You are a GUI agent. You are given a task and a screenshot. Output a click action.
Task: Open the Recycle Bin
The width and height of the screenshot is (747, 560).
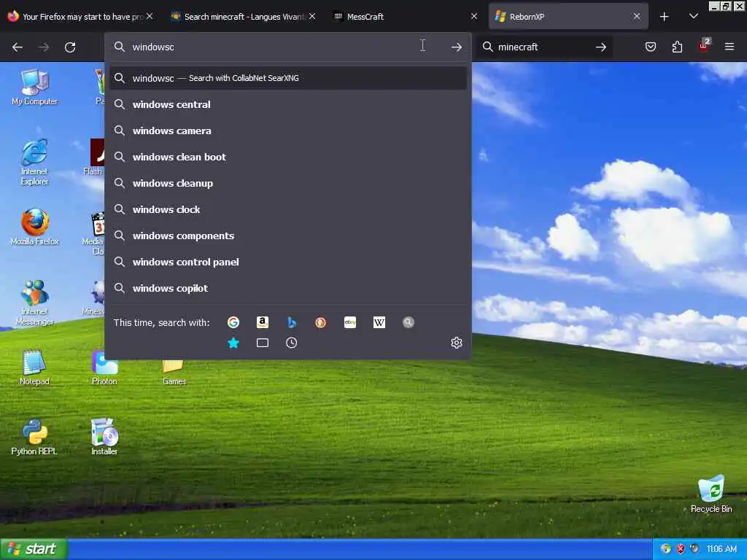pyautogui.click(x=711, y=494)
